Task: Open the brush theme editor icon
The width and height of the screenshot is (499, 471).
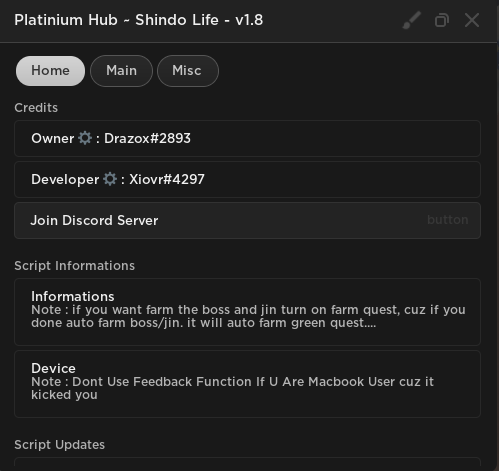Action: (x=412, y=20)
